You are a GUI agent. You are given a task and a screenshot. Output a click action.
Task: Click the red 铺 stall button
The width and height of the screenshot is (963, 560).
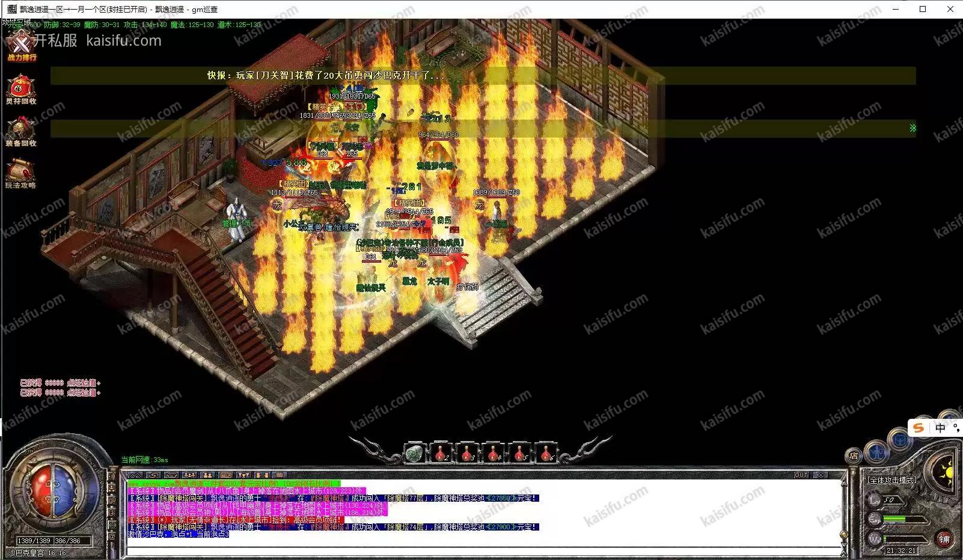[944, 539]
